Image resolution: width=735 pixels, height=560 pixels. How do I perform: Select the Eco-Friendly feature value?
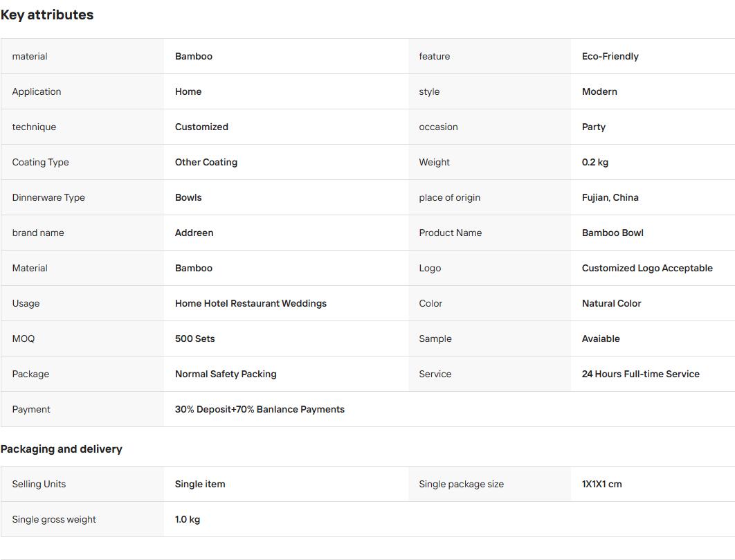point(610,56)
